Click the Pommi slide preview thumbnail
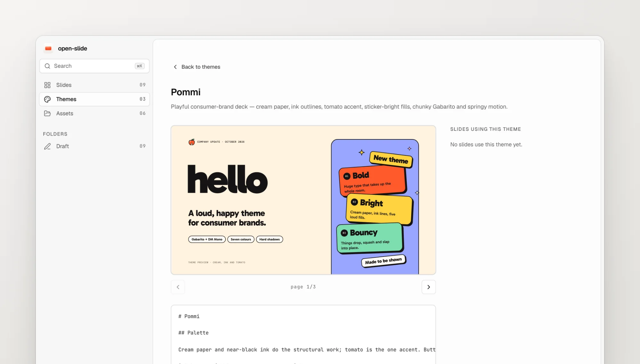The height and width of the screenshot is (364, 640). point(303,200)
